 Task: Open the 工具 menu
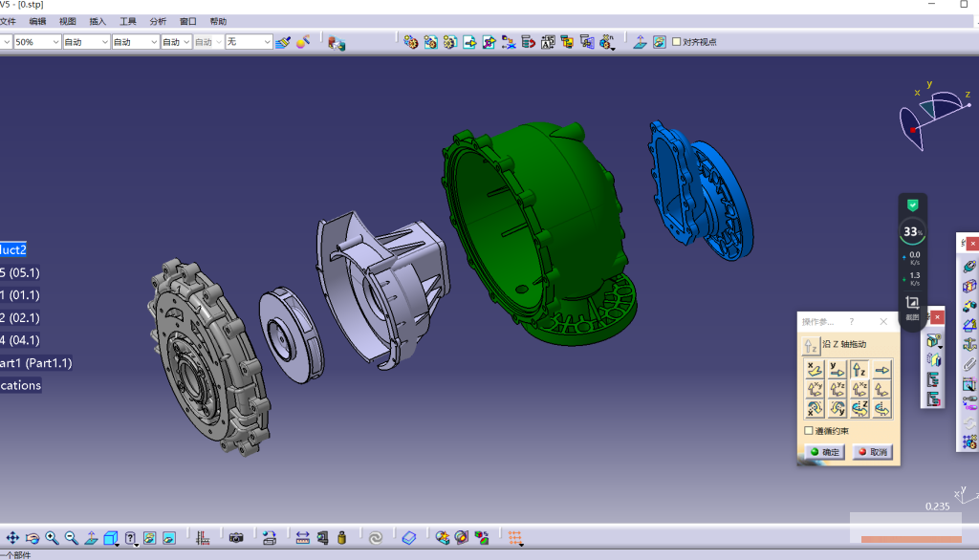[x=128, y=21]
